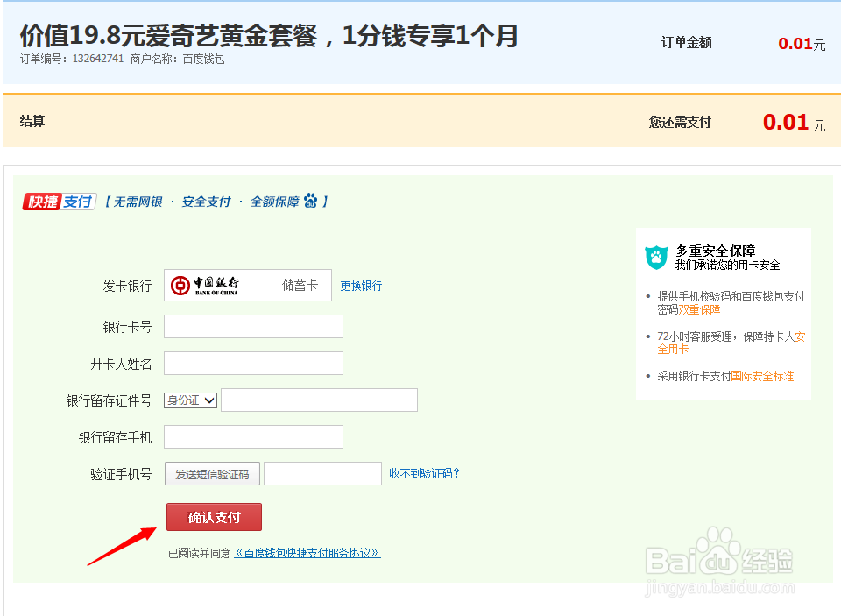The height and width of the screenshot is (616, 841).
Task: Click order number 132642741 text
Action: click(x=98, y=59)
